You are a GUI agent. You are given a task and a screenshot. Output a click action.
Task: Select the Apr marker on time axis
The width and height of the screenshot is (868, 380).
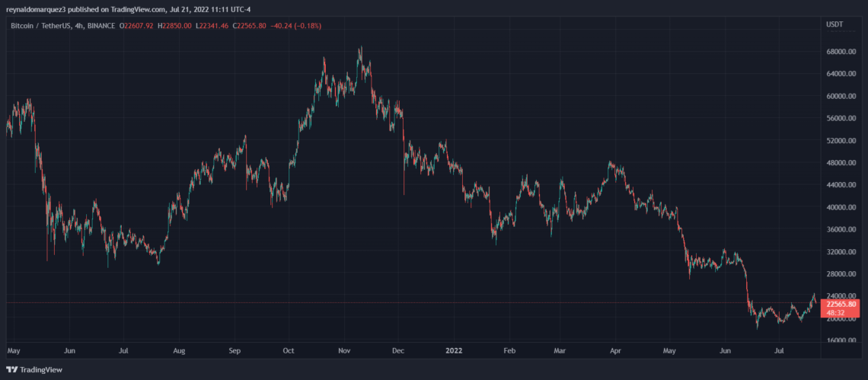click(x=615, y=352)
